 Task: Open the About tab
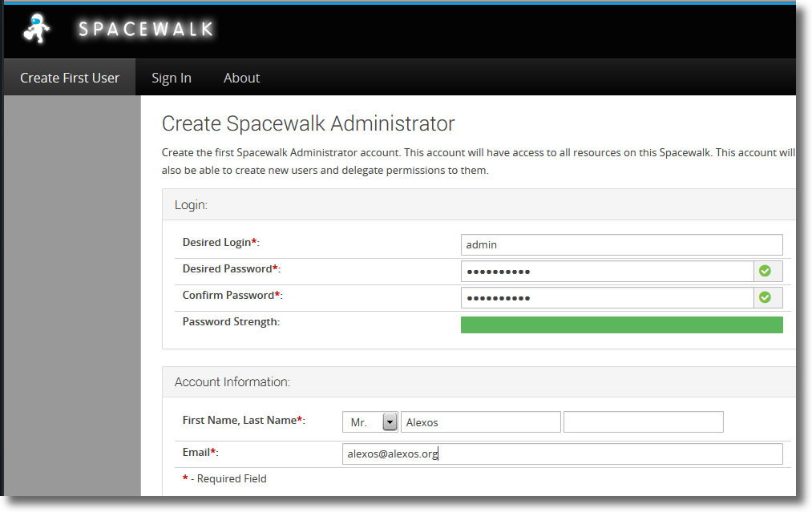pos(242,78)
